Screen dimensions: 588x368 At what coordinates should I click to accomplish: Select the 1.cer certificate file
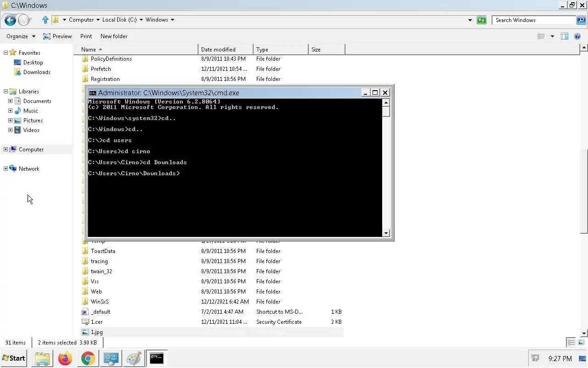[x=212, y=322]
